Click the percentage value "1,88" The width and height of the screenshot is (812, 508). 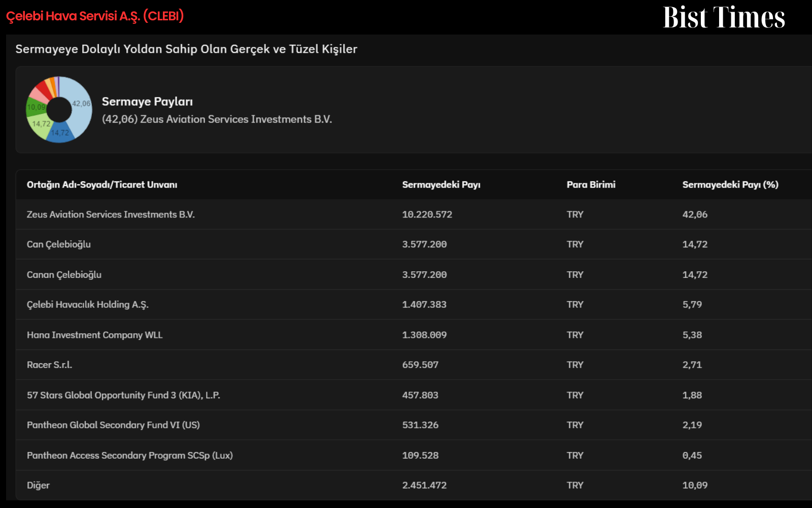(692, 395)
